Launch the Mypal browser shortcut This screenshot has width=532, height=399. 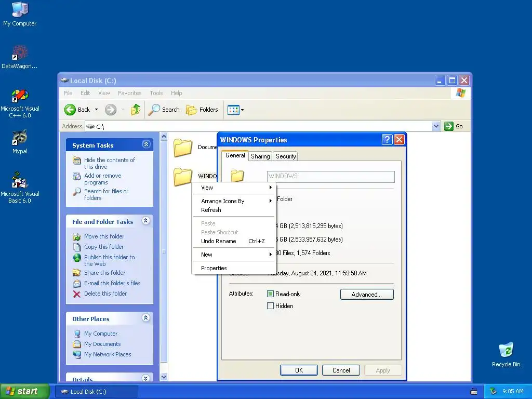(x=20, y=142)
